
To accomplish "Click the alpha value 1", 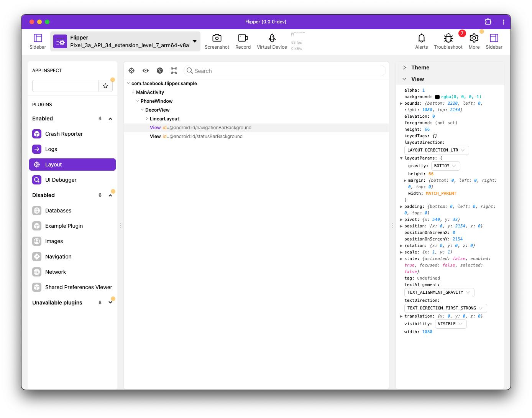I will tap(424, 91).
